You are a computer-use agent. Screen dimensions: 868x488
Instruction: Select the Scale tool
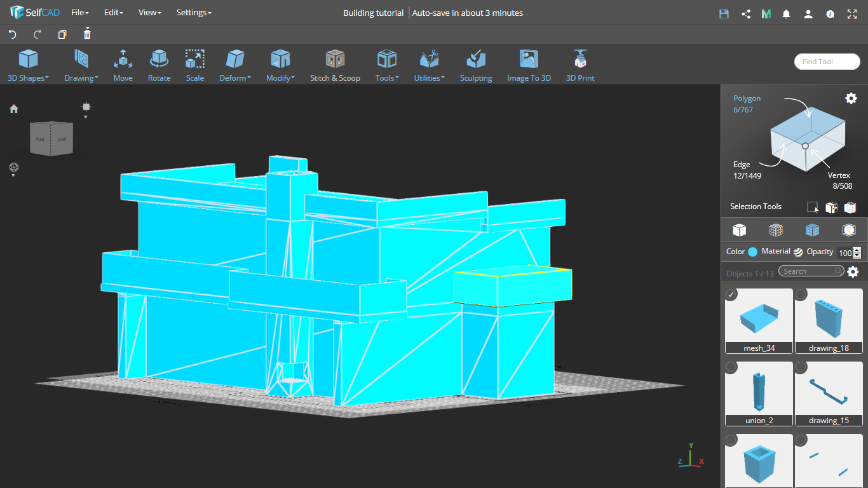pos(195,66)
